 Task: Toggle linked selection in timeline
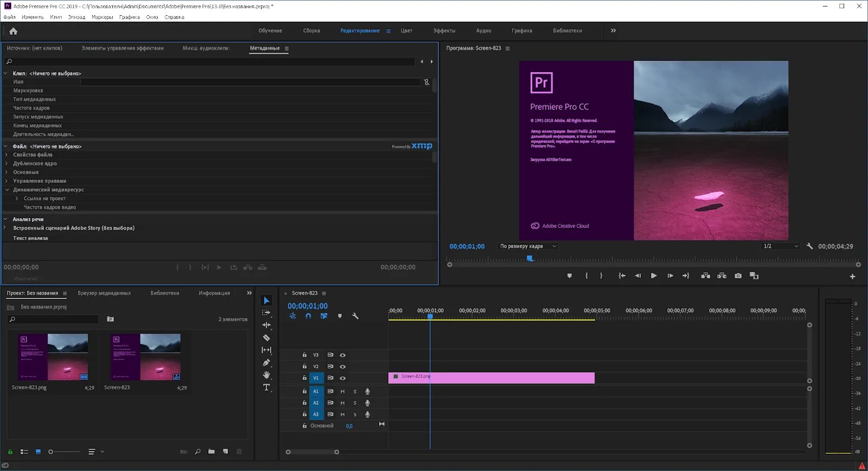(324, 316)
